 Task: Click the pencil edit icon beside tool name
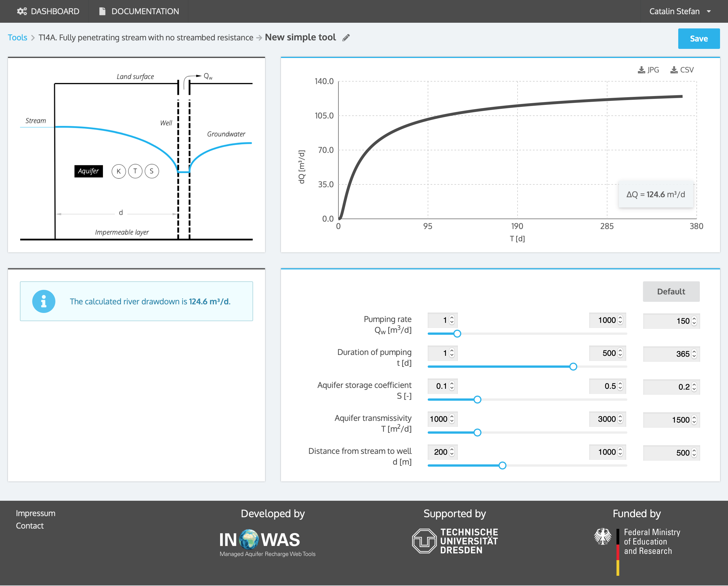tap(346, 38)
